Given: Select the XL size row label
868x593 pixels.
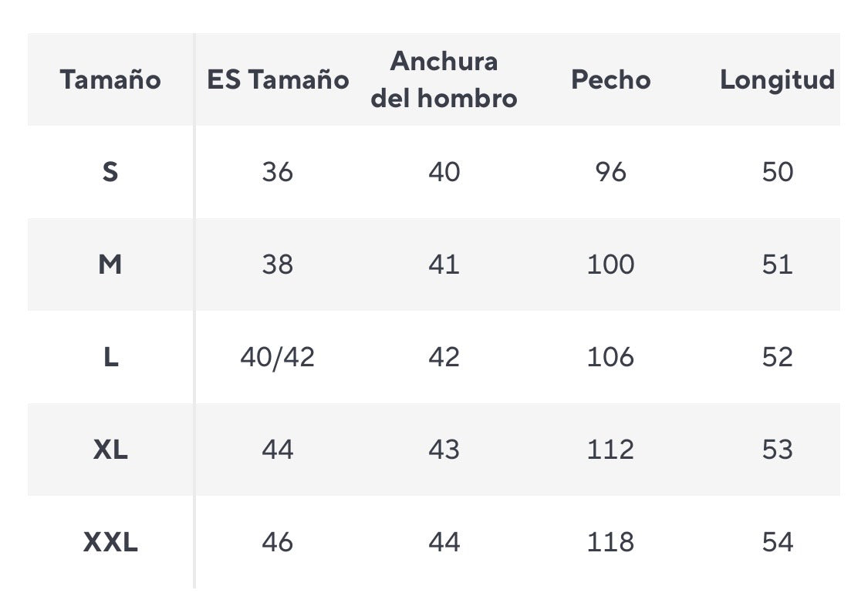Looking at the screenshot, I should 110,450.
